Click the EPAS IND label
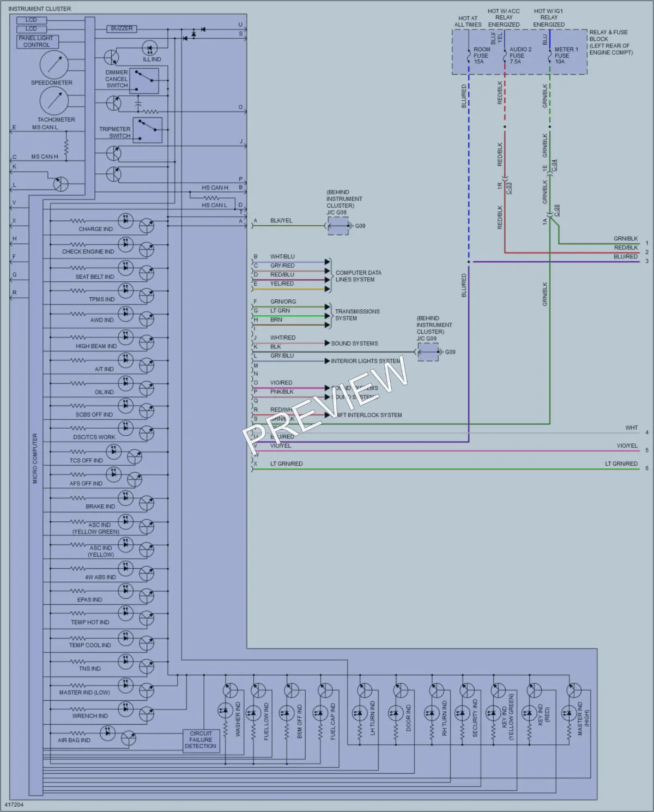Image resolution: width=654 pixels, height=812 pixels. [89, 600]
